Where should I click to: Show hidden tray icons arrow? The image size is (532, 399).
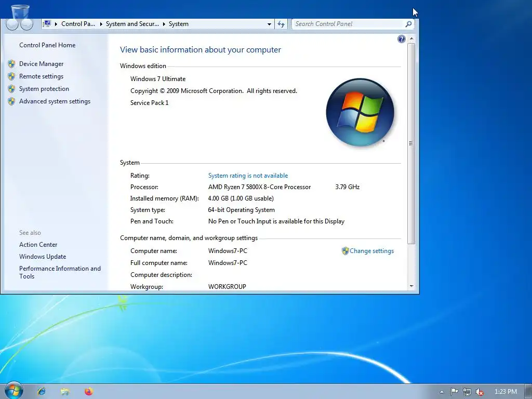tap(442, 392)
